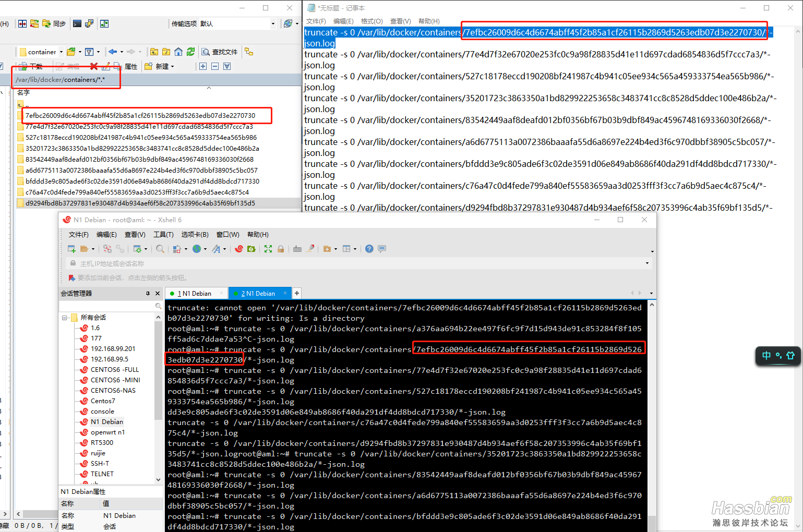Open 选项卡(B) menu in Xshell

coord(195,234)
